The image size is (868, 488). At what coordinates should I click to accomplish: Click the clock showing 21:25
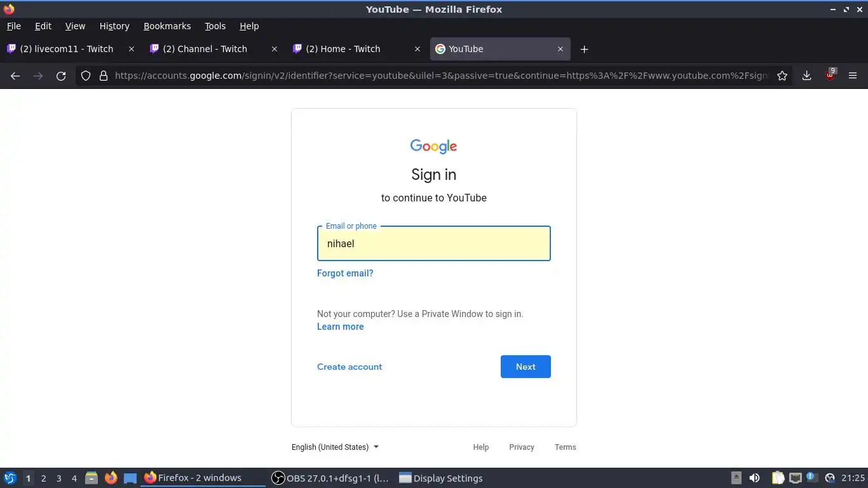pos(853,478)
